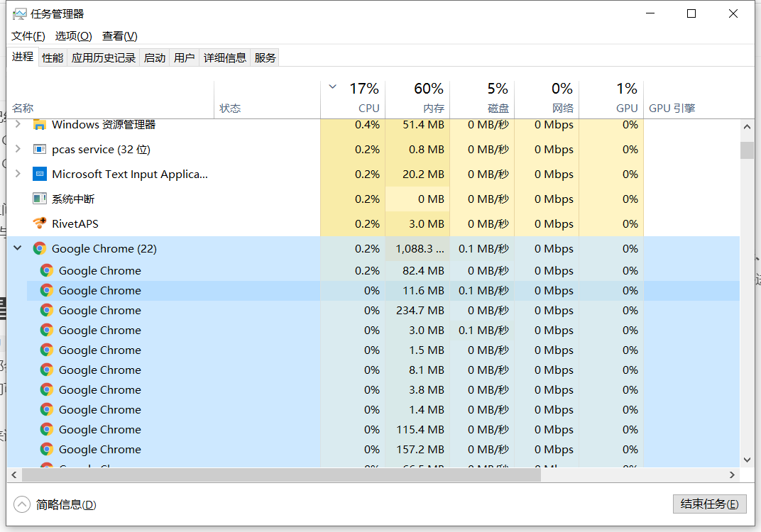Expand Microsoft Text Input Application process
Image resolution: width=761 pixels, height=532 pixels.
click(18, 173)
